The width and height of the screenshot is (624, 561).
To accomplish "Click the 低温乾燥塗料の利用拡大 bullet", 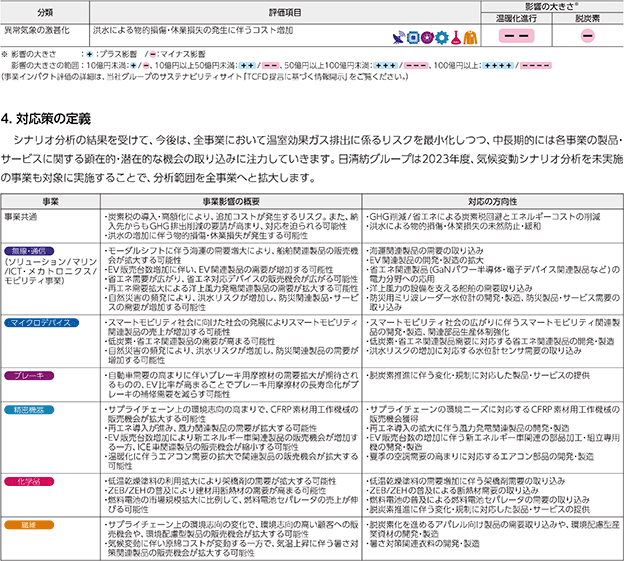I will (220, 481).
